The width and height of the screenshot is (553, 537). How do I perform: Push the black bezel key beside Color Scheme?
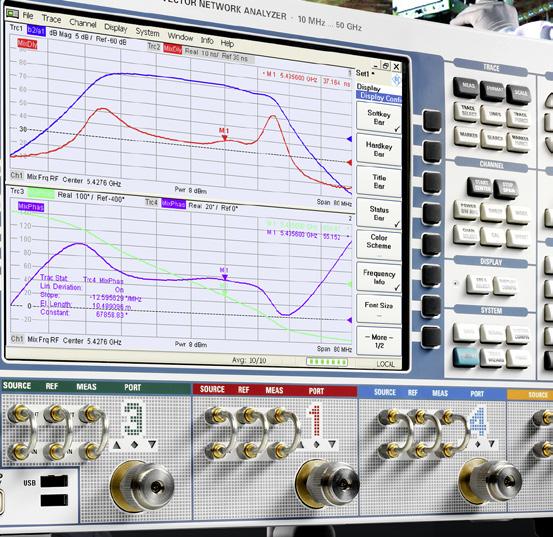pyautogui.click(x=432, y=244)
